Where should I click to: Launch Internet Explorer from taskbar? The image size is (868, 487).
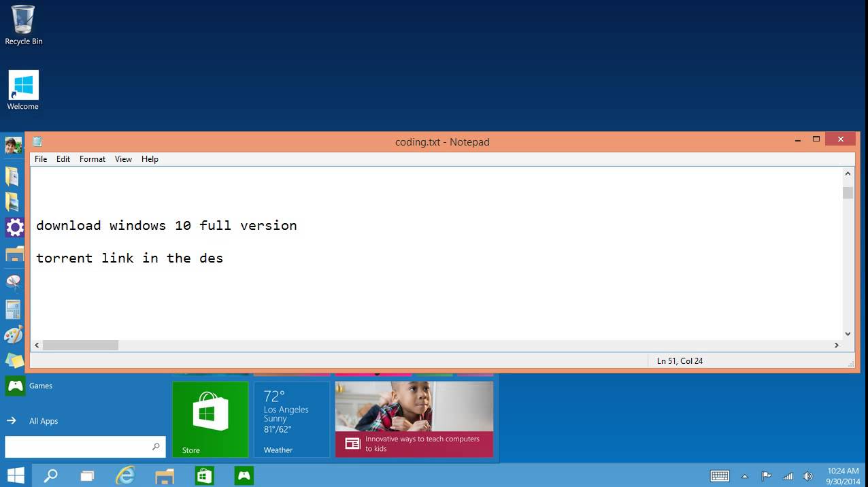pyautogui.click(x=125, y=475)
